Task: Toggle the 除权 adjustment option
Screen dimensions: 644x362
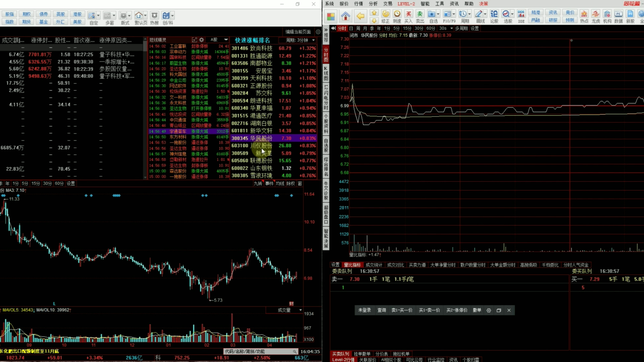Action: (x=290, y=183)
